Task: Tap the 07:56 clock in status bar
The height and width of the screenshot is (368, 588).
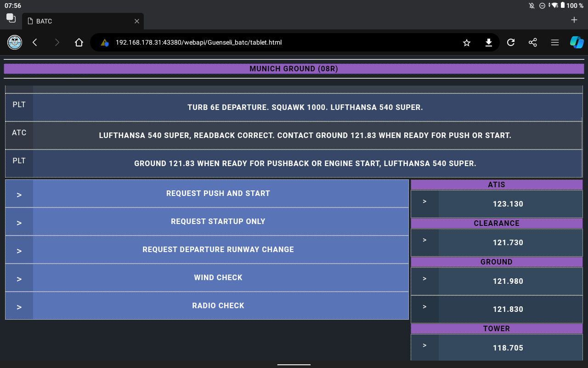Action: point(13,6)
